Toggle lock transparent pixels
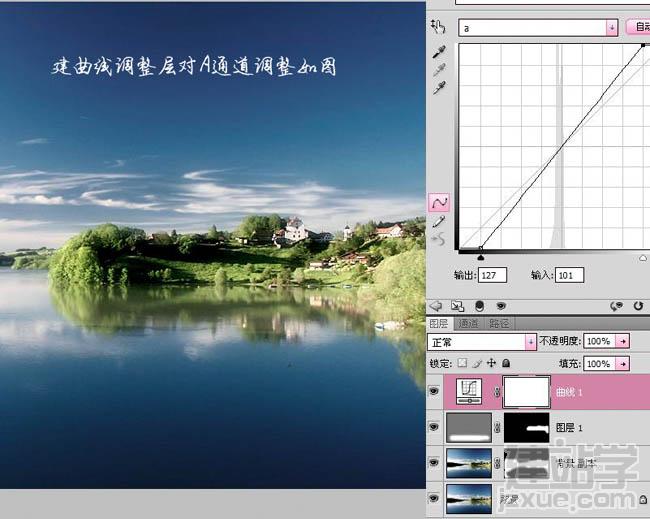This screenshot has width=650, height=519. click(462, 364)
